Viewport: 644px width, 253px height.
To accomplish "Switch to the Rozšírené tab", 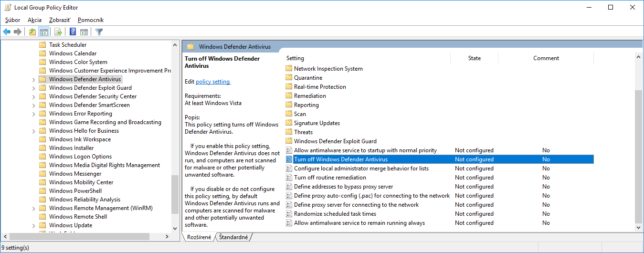I will (199, 237).
